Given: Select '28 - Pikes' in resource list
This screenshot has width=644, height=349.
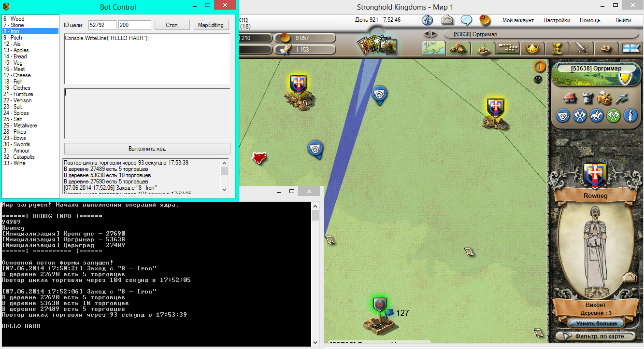Looking at the screenshot, I should pos(30,132).
